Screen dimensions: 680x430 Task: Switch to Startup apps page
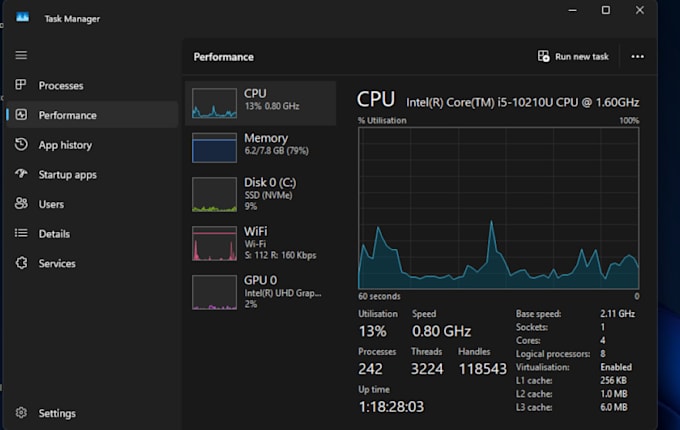pos(68,175)
